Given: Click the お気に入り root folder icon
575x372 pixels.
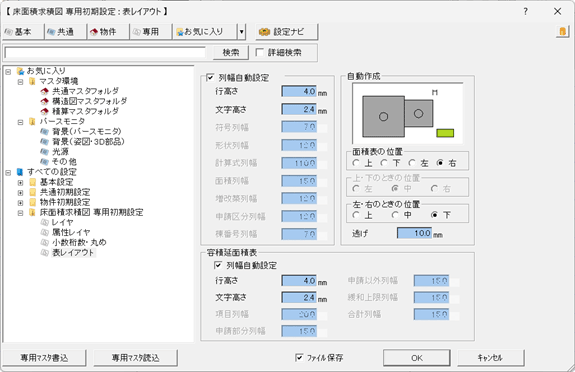Looking at the screenshot, I should point(21,71).
